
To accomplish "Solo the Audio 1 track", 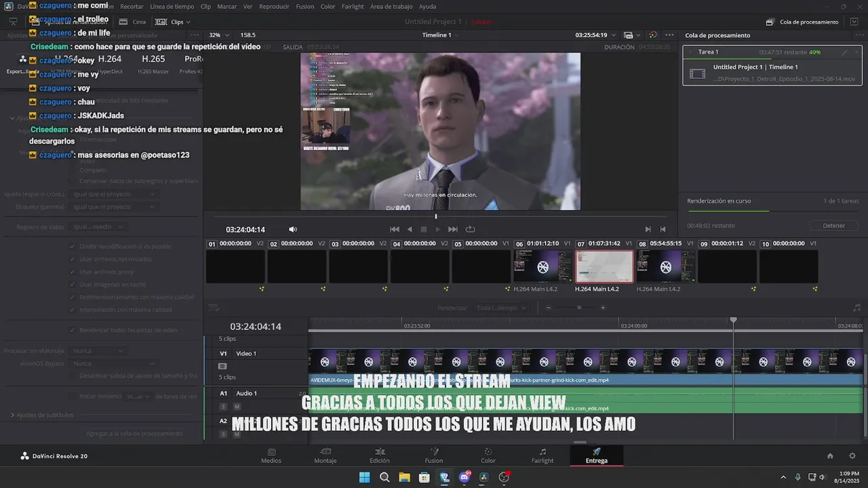I will (x=223, y=407).
